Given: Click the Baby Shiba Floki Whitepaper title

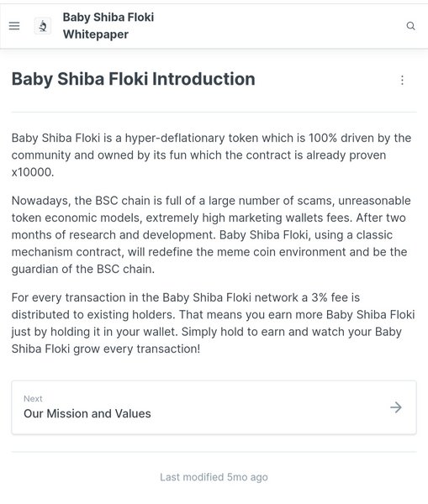Looking at the screenshot, I should coord(108,26).
